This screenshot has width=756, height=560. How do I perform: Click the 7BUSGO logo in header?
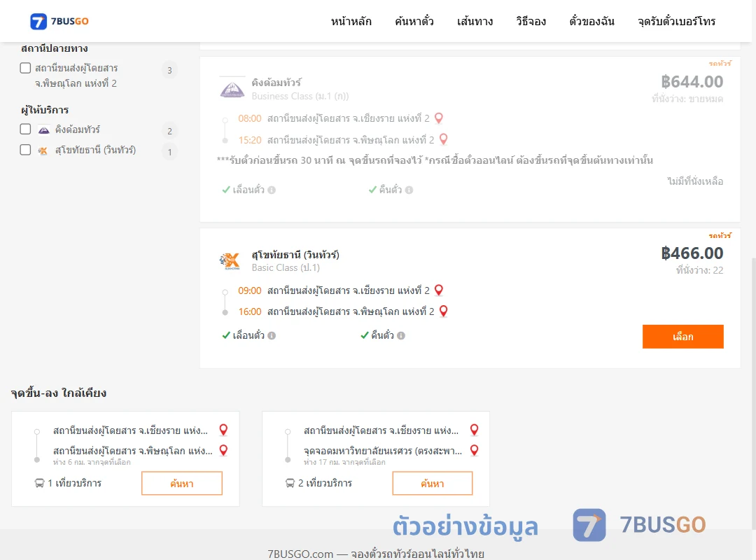[x=59, y=21]
